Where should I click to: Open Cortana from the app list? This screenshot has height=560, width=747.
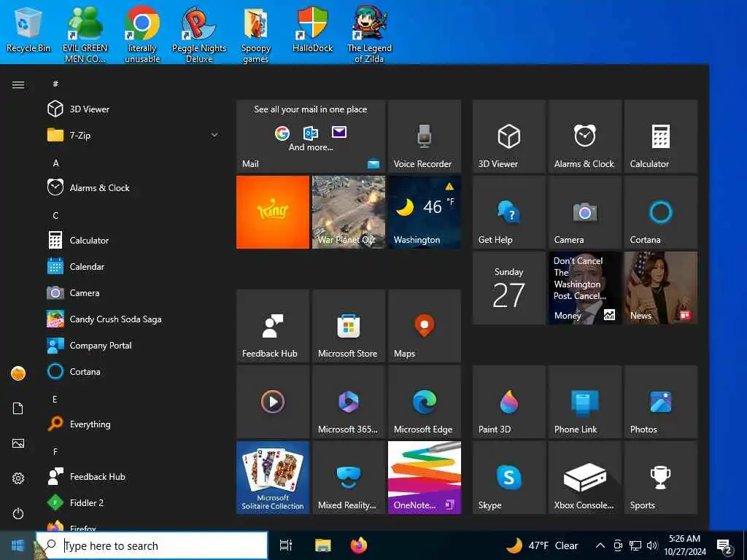[133, 371]
